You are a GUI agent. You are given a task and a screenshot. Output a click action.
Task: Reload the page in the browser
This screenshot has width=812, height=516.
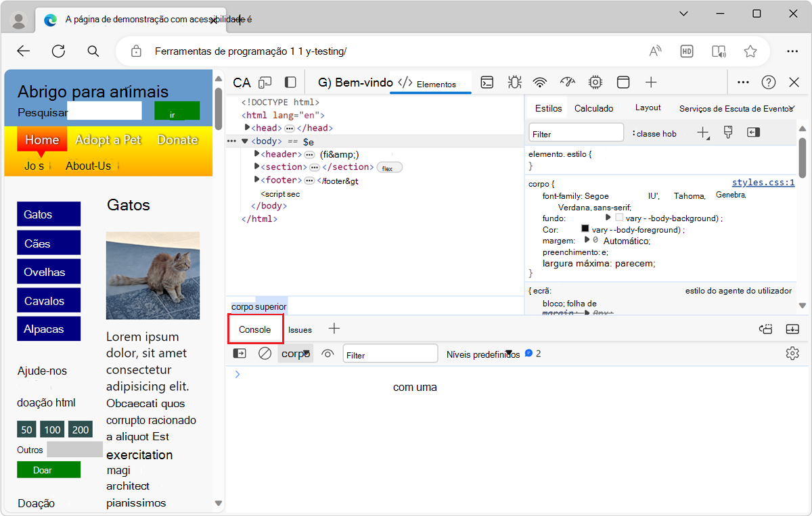[x=59, y=51]
